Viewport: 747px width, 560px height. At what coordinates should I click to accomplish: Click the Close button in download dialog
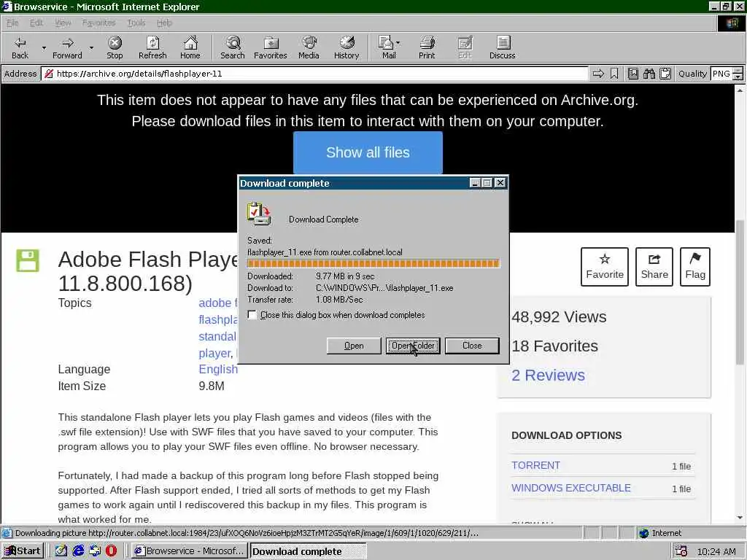(x=472, y=346)
